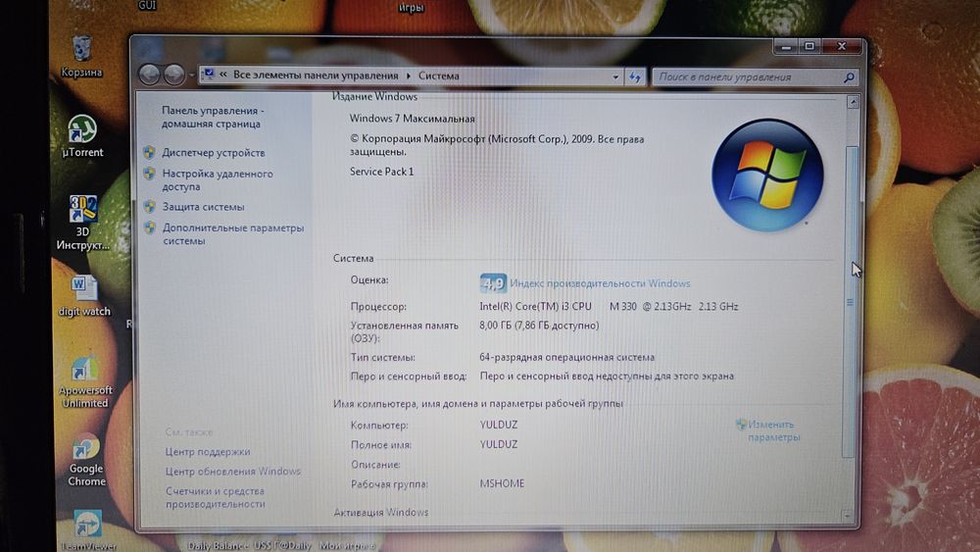
Task: Open the TeamViewer desktop shortcut
Action: [x=87, y=530]
